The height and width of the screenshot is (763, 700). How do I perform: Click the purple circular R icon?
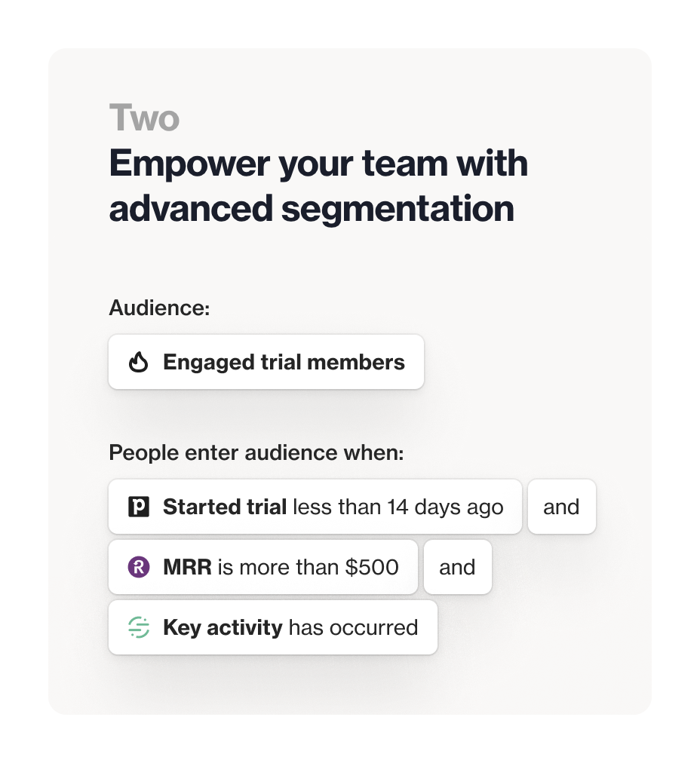138,567
